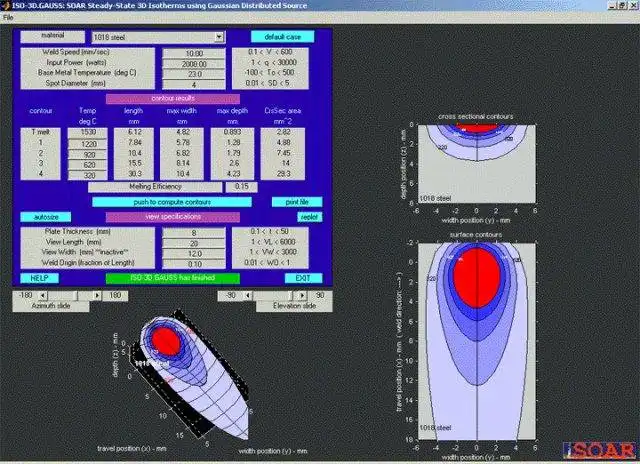
Task: Click the cross sectional contours plot title
Action: [476, 117]
